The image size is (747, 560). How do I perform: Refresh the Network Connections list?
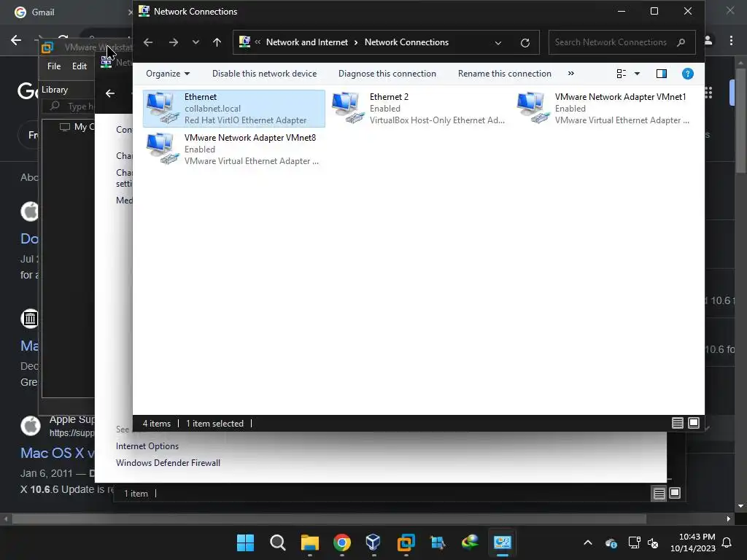[525, 42]
